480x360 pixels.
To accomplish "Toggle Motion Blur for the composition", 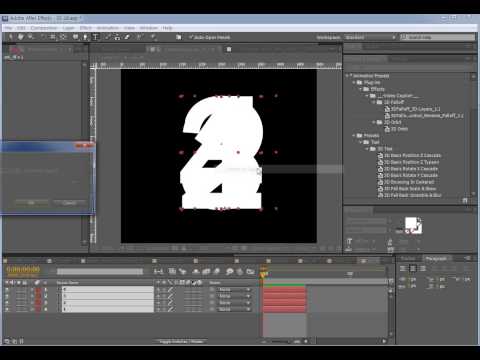I will [x=217, y=272].
